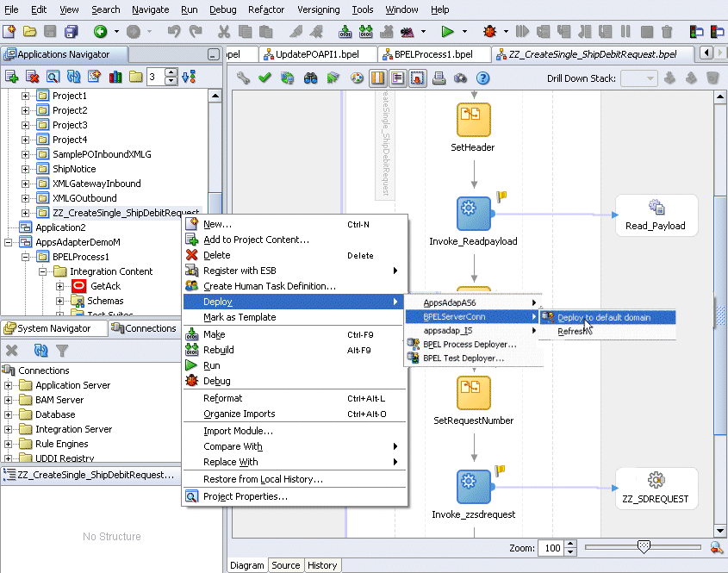Click the wrench icon in BPEL editor toolbar

tap(243, 78)
